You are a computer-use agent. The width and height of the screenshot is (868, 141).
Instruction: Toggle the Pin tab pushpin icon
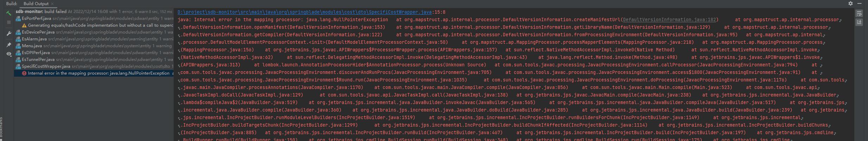coord(8,45)
